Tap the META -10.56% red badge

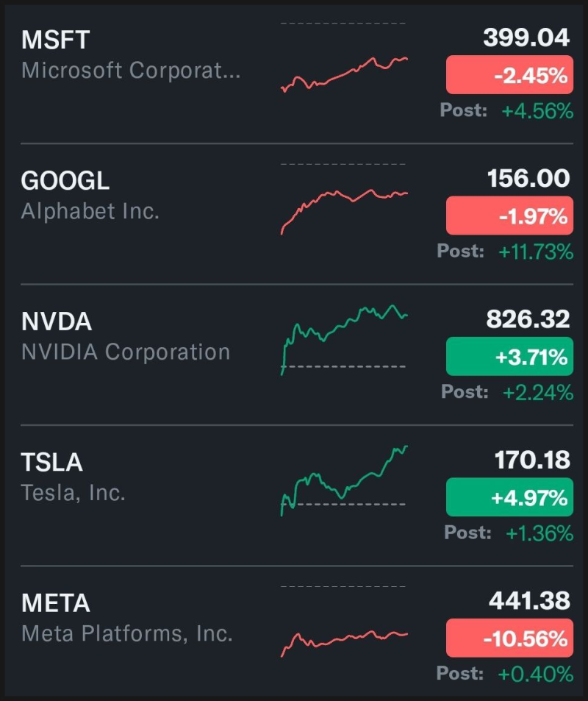point(509,638)
